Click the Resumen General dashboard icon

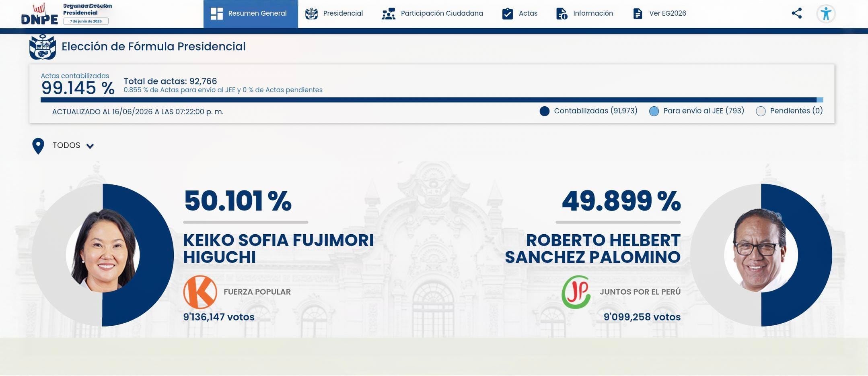click(x=217, y=14)
